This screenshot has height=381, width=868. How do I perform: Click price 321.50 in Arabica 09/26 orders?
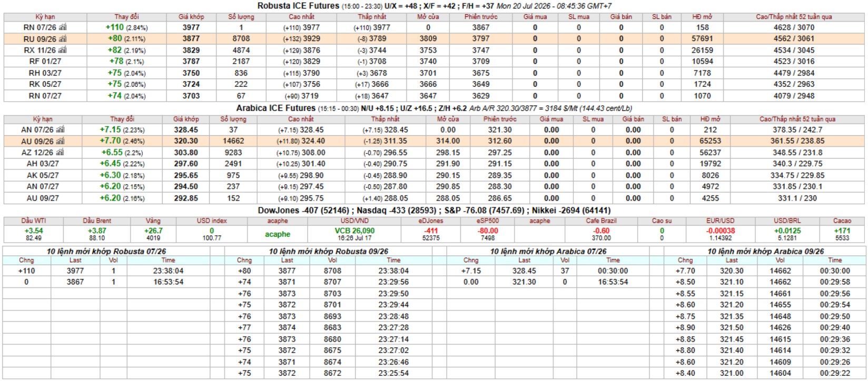point(732,328)
